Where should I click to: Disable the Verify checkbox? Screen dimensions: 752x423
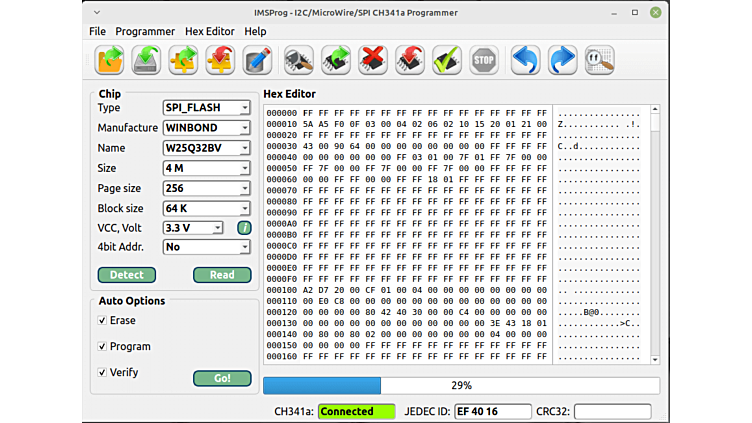[x=103, y=373]
